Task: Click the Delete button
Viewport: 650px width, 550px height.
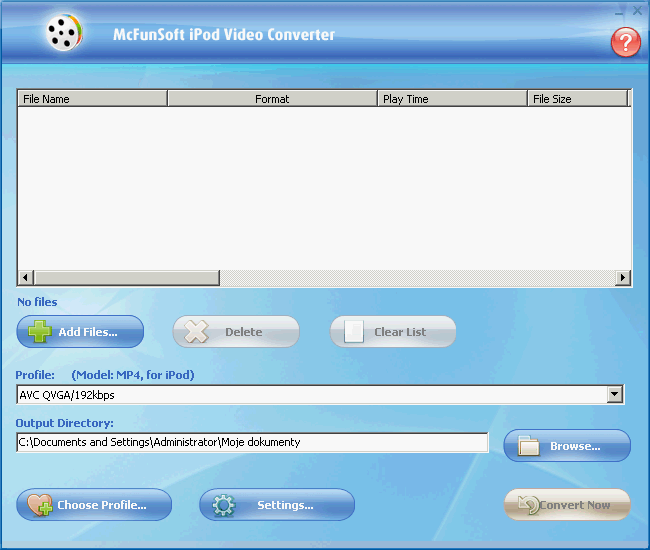Action: 236,332
